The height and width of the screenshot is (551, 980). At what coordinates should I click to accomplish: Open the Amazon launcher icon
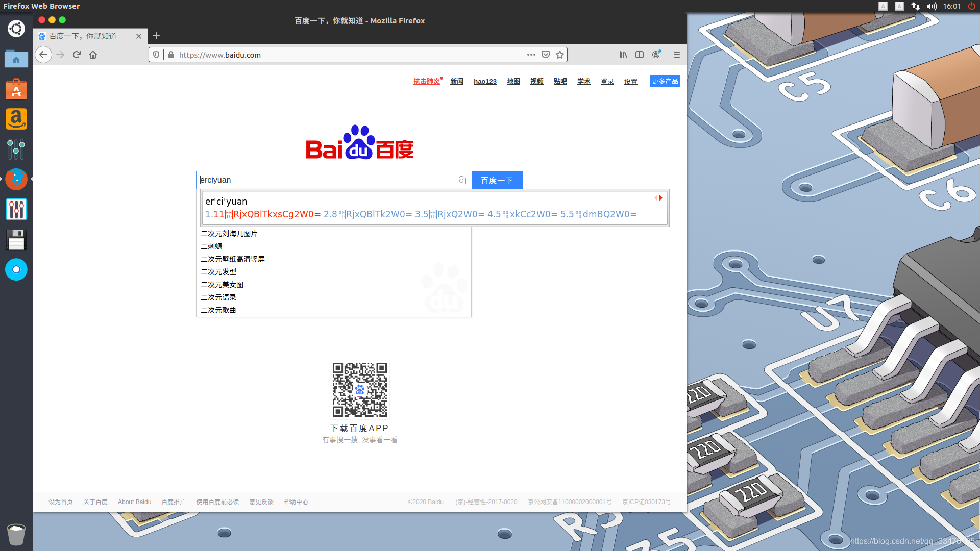(x=16, y=119)
